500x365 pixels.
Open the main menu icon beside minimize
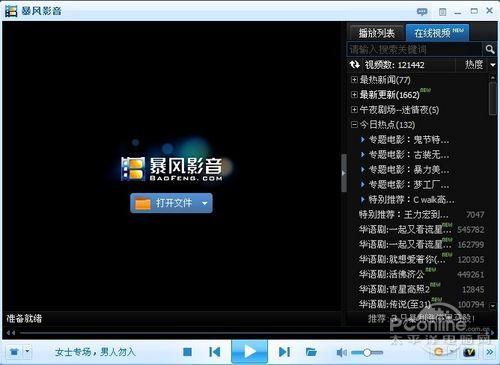(x=442, y=12)
